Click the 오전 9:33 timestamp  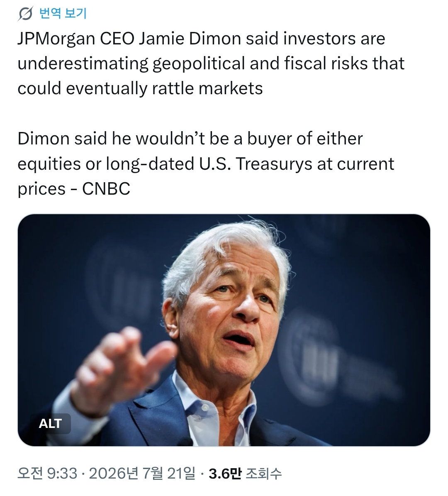pos(47,474)
